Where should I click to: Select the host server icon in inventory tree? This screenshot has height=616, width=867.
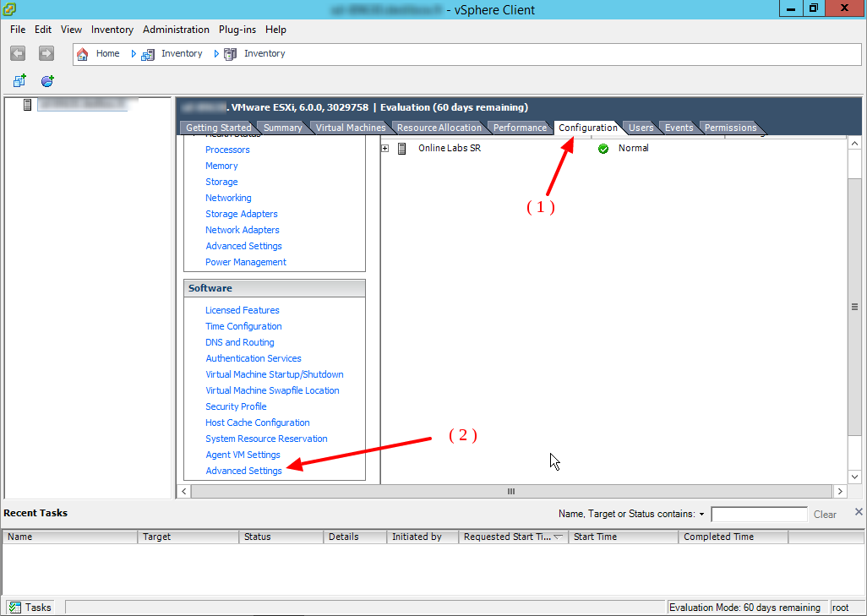(x=28, y=105)
